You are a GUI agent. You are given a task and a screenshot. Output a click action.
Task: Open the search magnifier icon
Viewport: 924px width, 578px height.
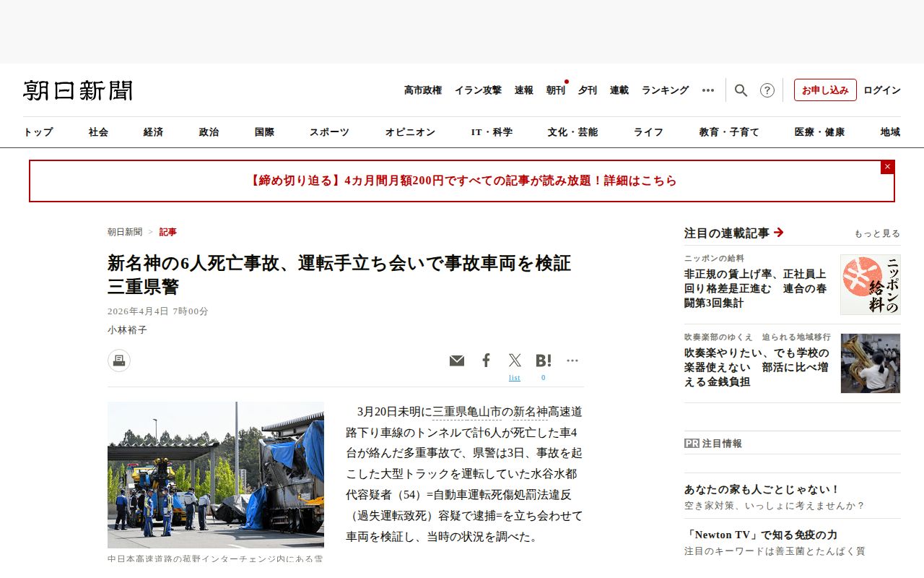point(741,90)
